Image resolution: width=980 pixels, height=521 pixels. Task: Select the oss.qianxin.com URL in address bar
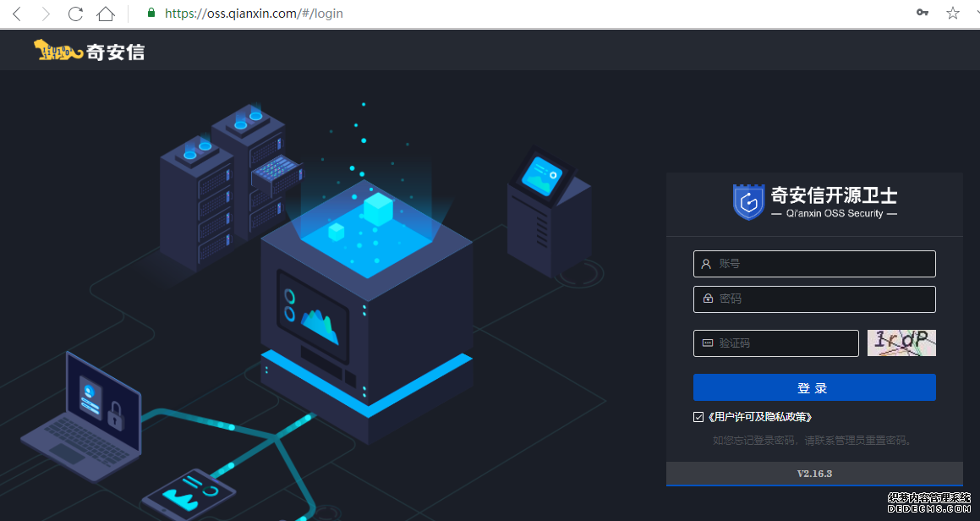(254, 14)
